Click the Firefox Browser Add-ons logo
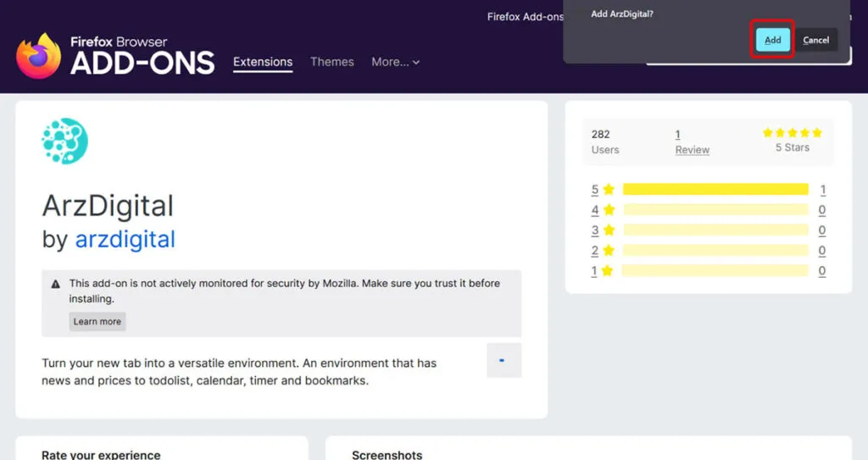The width and height of the screenshot is (868, 460). pyautogui.click(x=115, y=56)
